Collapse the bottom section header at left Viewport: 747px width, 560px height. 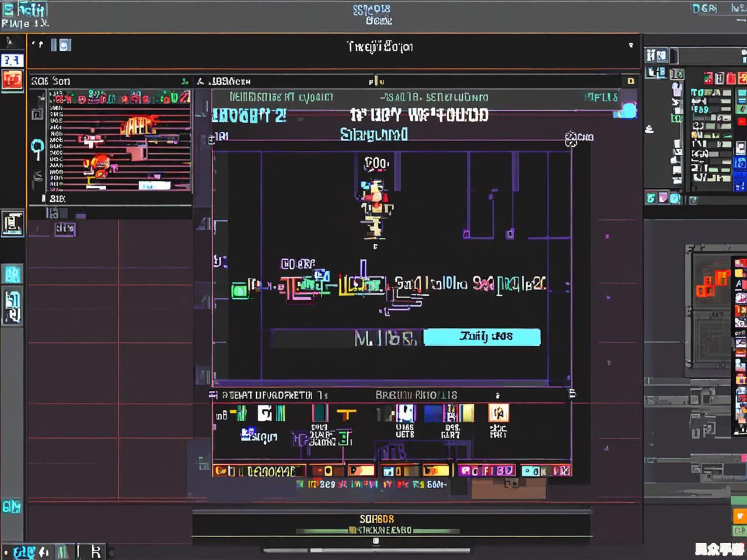coord(214,395)
